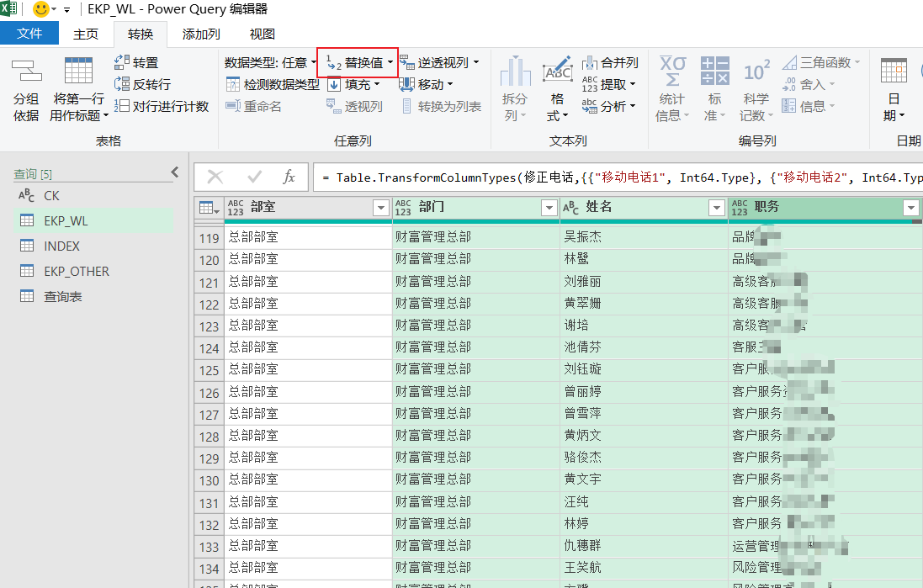Open 职务 column filter dropdown
This screenshot has width=923, height=588.
pyautogui.click(x=910, y=207)
